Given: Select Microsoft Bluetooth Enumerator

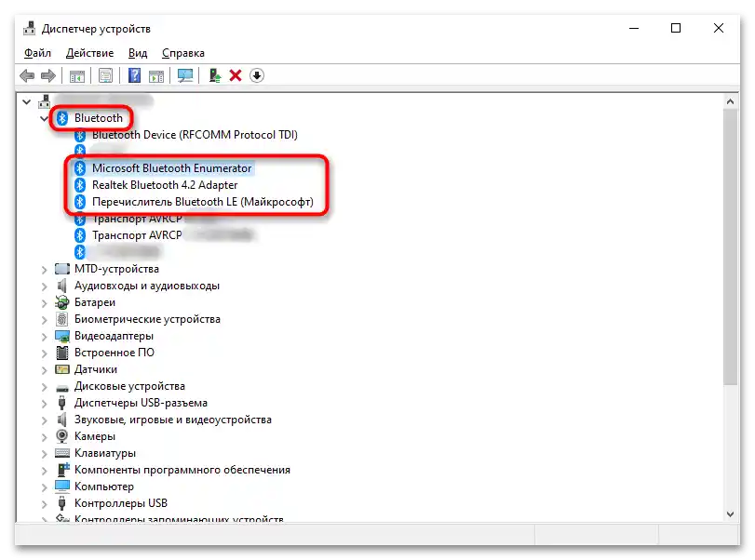Looking at the screenshot, I should (172, 167).
